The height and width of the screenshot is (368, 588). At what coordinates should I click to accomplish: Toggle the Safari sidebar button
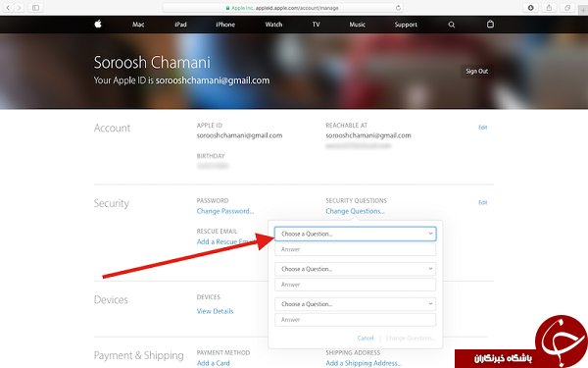(x=35, y=8)
